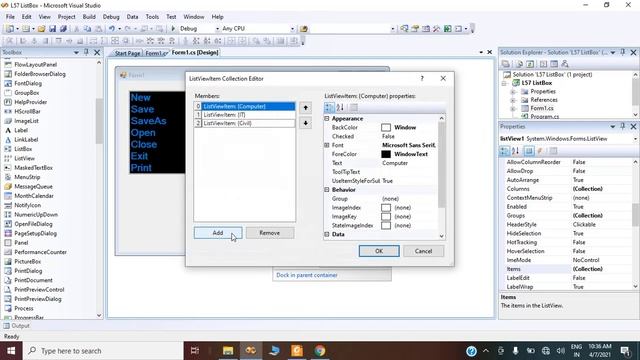
Task: Sort collection editor properties alphabetically
Action: (x=340, y=107)
